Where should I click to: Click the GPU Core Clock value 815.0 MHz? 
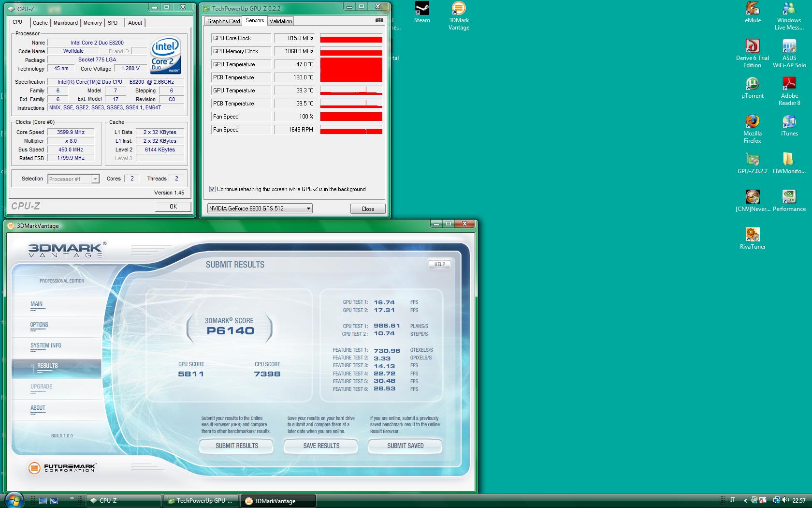click(294, 38)
